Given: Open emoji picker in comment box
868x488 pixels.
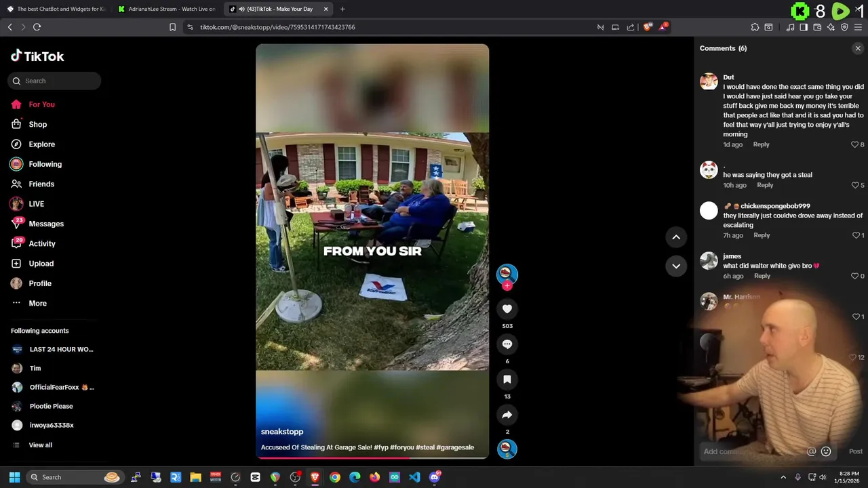Looking at the screenshot, I should 826,451.
